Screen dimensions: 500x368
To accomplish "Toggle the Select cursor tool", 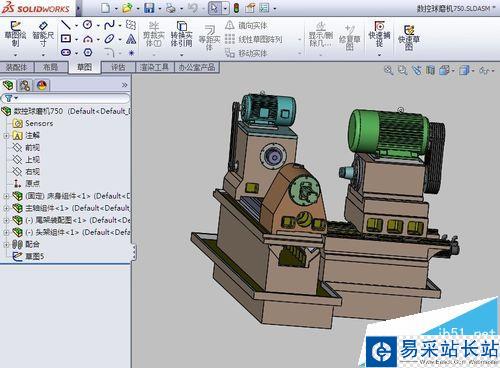I will click(x=214, y=8).
